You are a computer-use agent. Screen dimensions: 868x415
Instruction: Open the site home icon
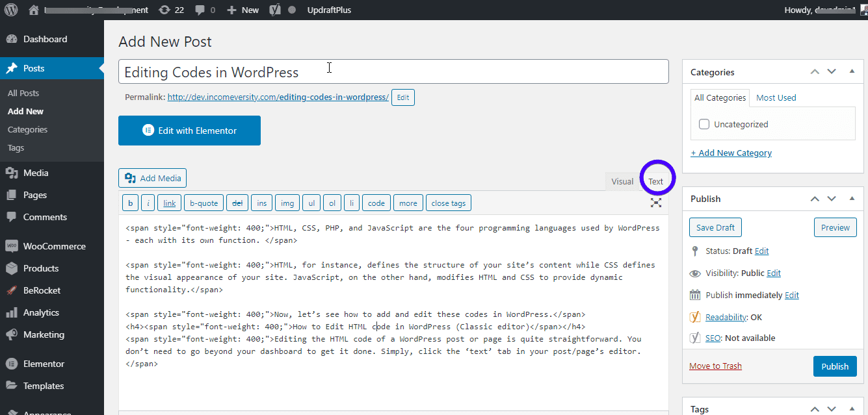coord(34,10)
